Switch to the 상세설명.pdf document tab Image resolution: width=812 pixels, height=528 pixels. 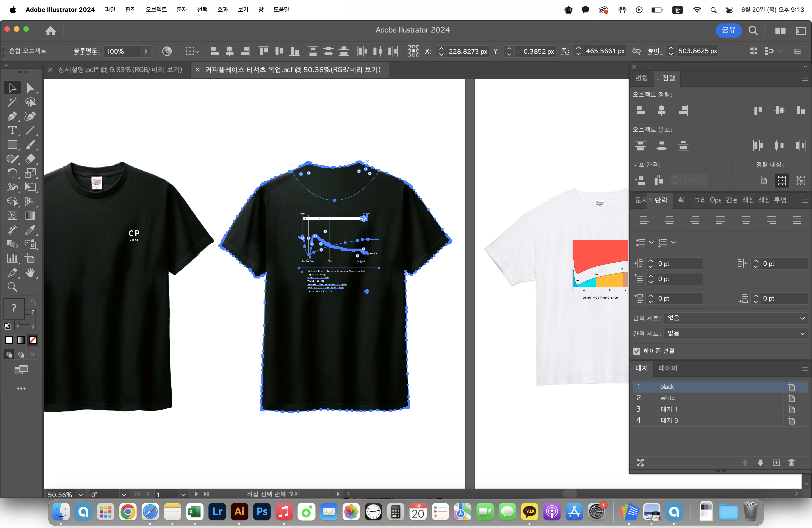[x=120, y=70]
